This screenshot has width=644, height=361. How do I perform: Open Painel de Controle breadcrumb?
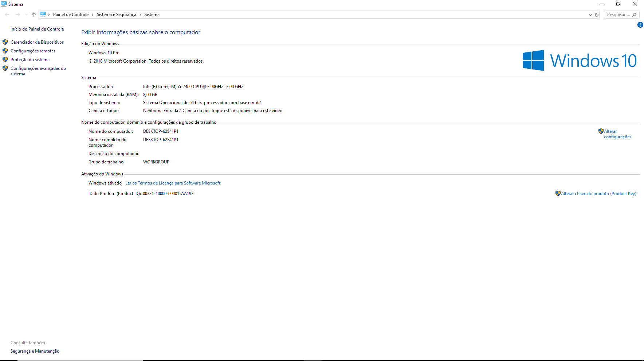(x=71, y=15)
